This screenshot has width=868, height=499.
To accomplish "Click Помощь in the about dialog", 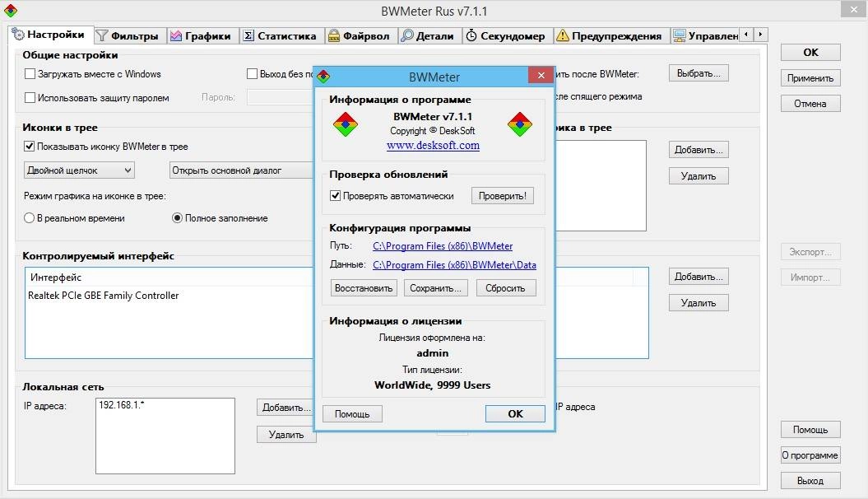I will coord(352,413).
